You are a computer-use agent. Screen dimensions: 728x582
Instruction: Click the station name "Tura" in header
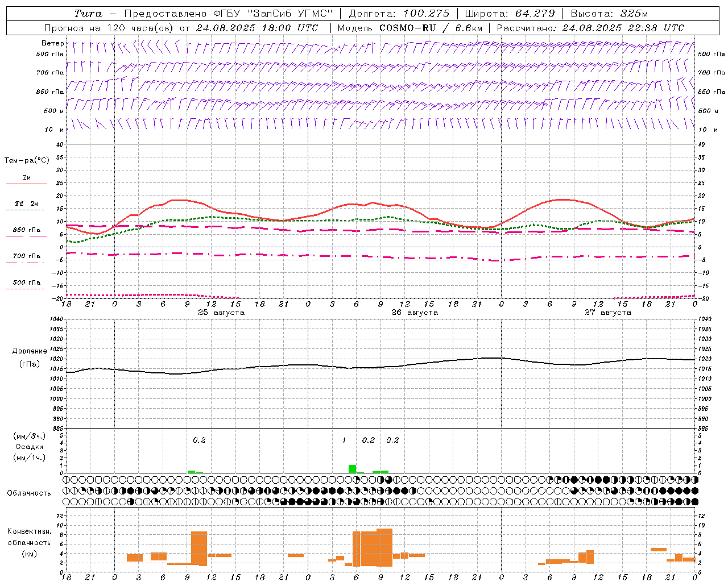[88, 14]
